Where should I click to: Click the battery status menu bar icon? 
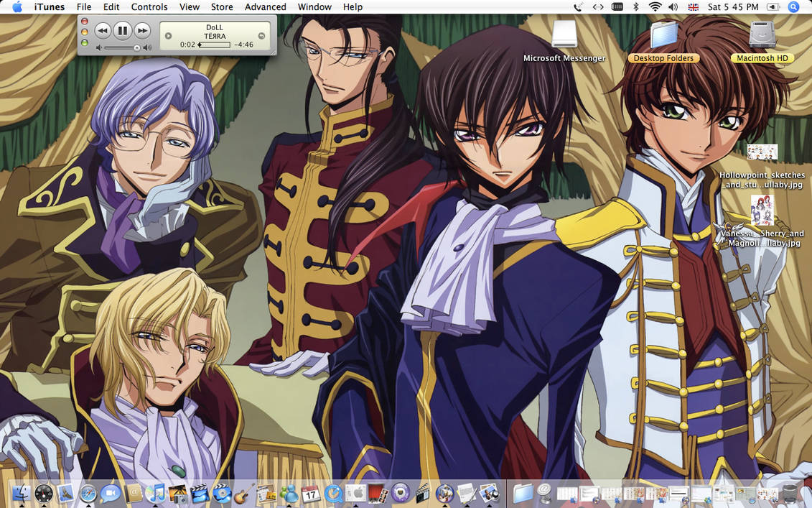pyautogui.click(x=773, y=6)
